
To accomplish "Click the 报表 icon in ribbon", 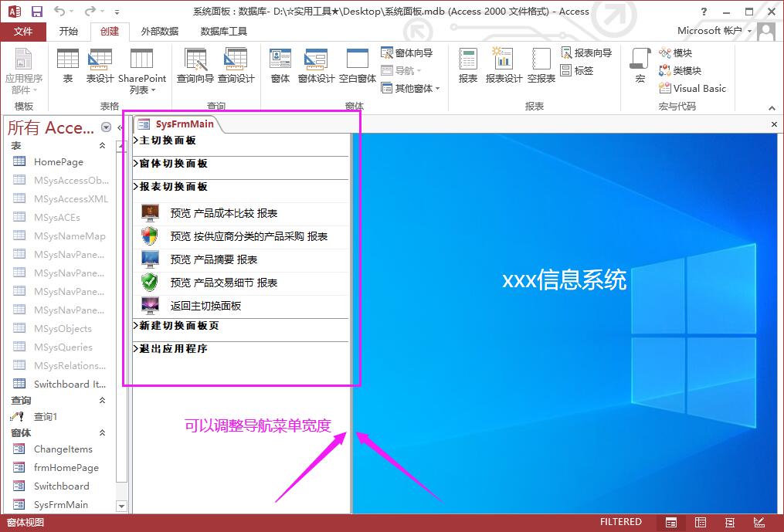I will point(467,66).
